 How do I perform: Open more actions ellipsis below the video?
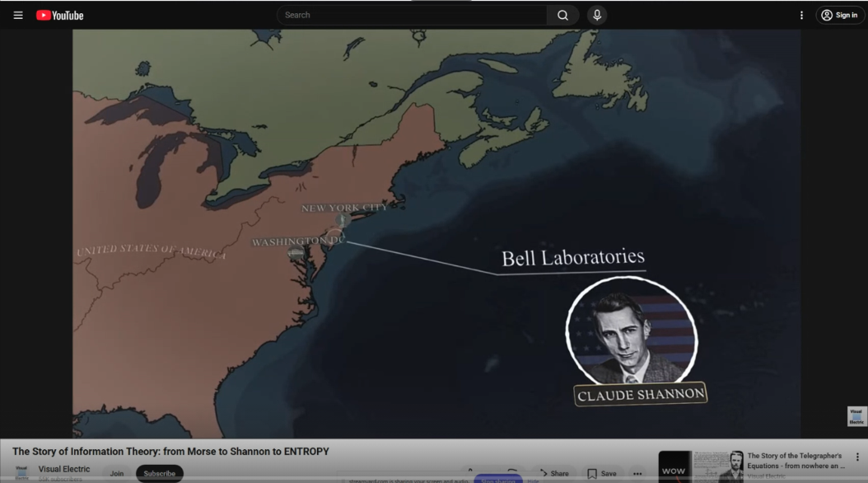tap(637, 474)
